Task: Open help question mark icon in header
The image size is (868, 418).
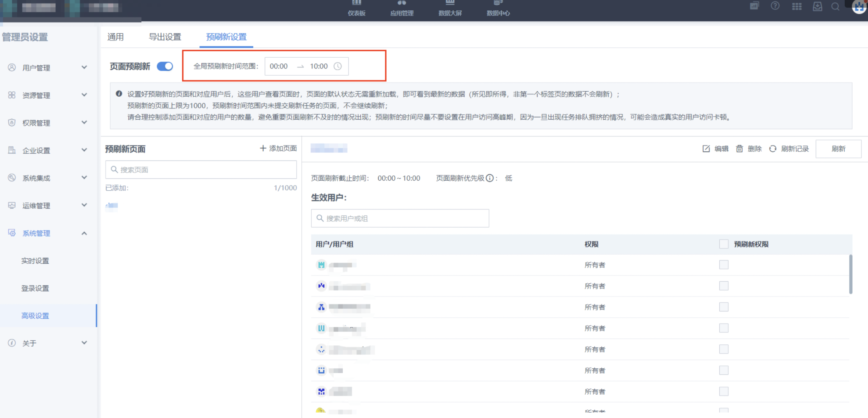Action: pos(775,6)
